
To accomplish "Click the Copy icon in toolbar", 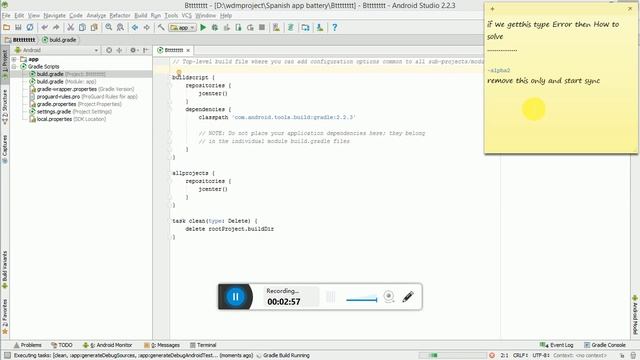I will click(x=82, y=27).
